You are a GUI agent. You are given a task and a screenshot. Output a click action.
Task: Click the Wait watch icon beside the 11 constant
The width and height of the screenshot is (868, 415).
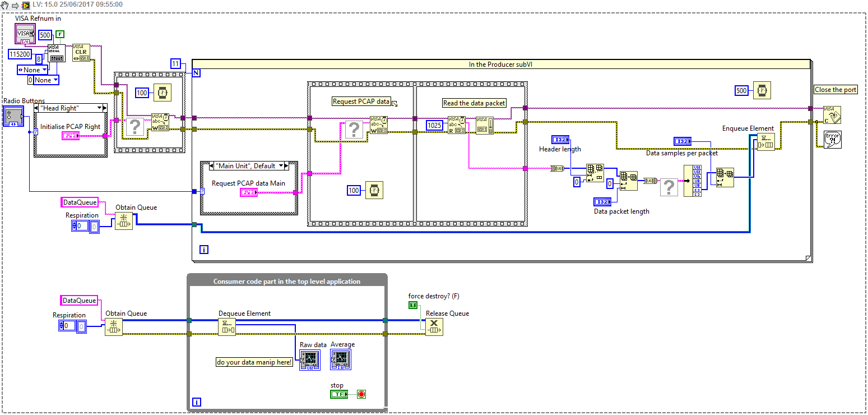pyautogui.click(x=163, y=93)
